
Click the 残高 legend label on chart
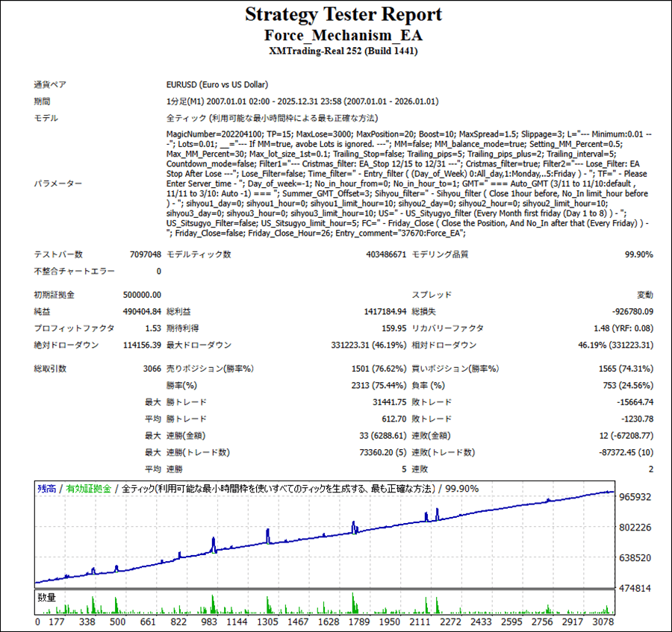(47, 489)
